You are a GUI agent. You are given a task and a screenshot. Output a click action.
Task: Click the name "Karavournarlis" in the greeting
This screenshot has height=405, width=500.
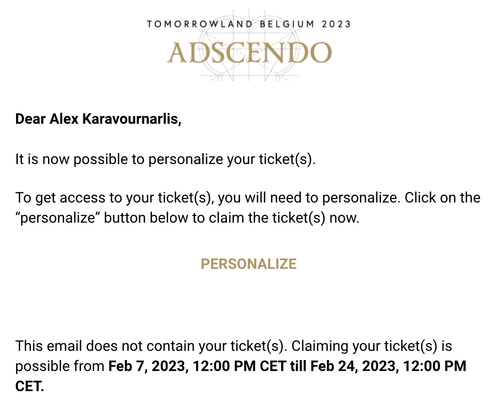coord(132,119)
